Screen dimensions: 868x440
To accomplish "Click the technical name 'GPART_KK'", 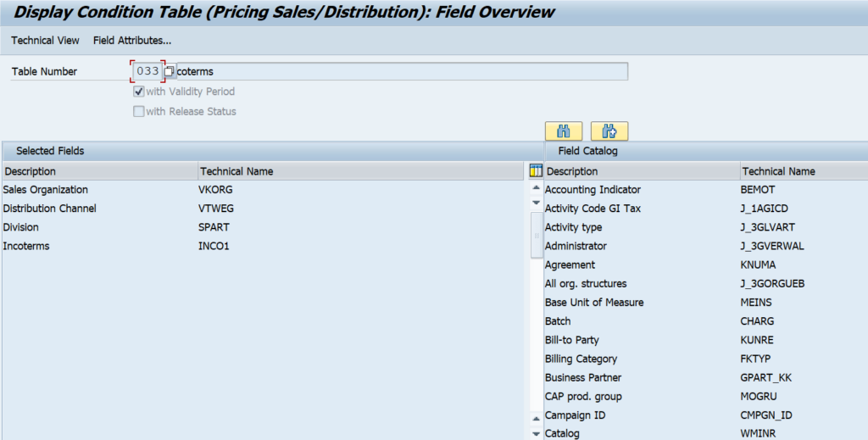I will pos(765,377).
